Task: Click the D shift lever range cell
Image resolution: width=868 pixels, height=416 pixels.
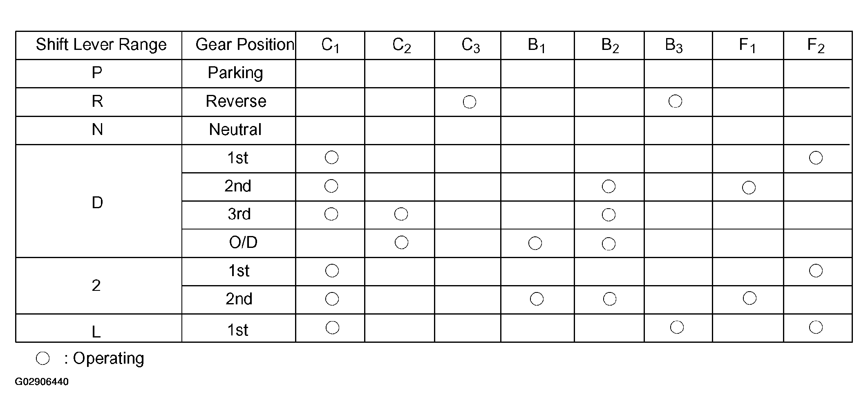Action: 99,201
